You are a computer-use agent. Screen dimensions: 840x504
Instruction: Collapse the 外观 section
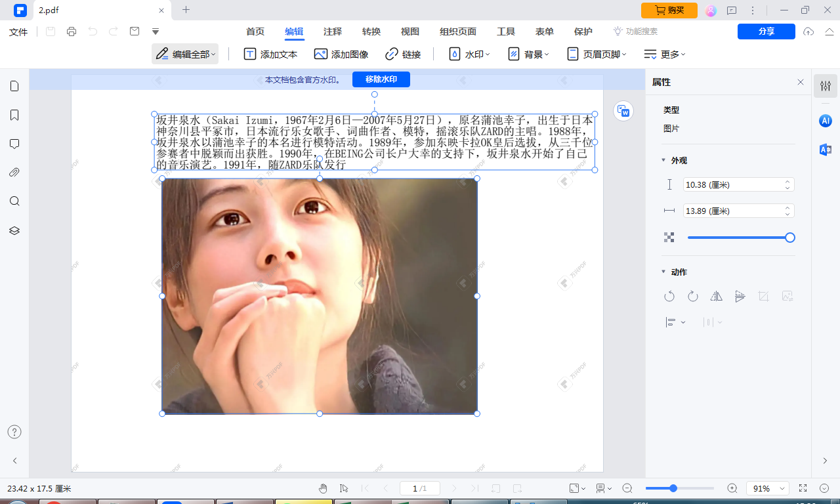[663, 159]
